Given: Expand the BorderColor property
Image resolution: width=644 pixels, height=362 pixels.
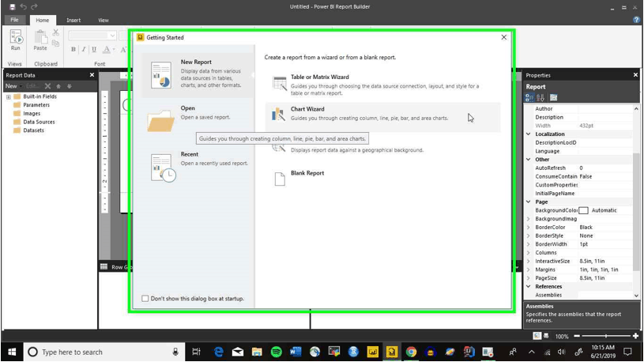Looking at the screenshot, I should point(529,227).
